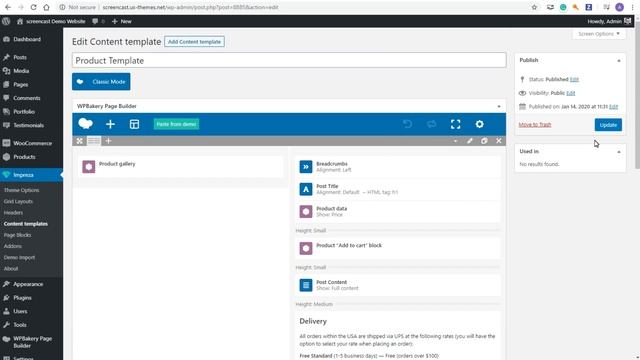Open the comments bubble in admin bar
Screen dimensions: 640x360
tap(95, 21)
